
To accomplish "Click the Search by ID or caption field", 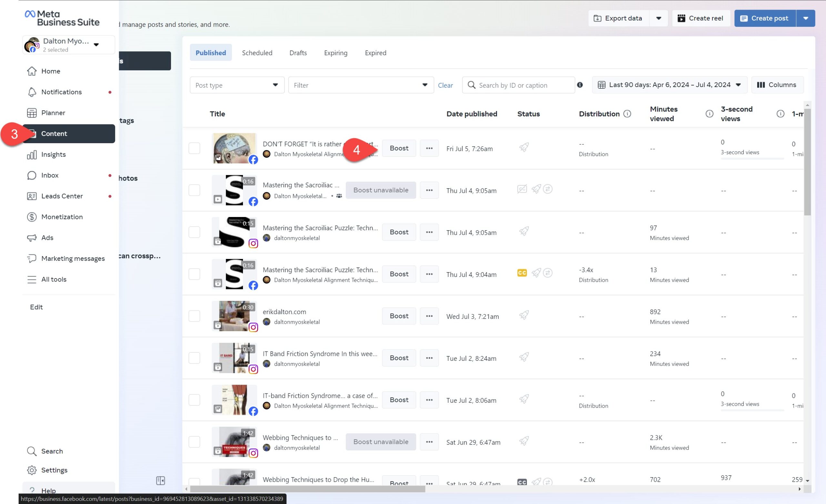I will [x=519, y=85].
